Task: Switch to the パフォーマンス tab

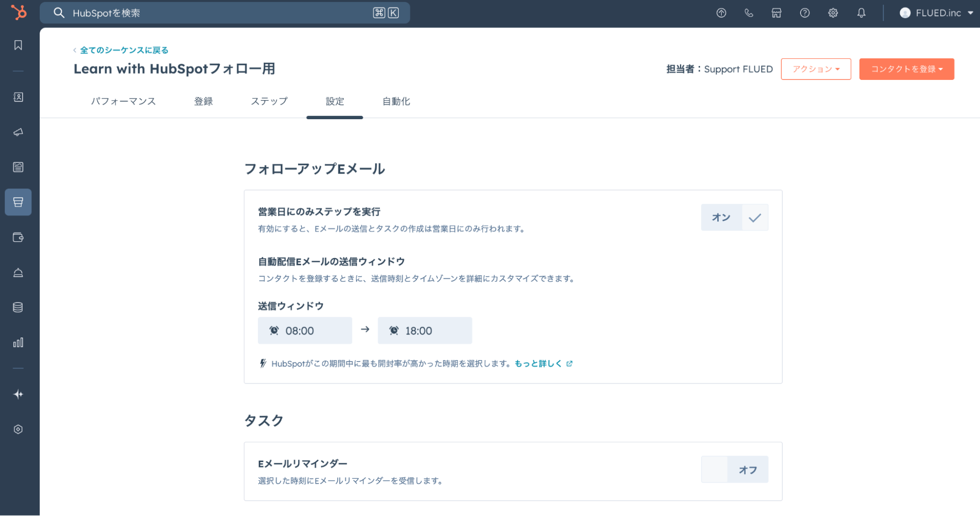Action: tap(123, 102)
